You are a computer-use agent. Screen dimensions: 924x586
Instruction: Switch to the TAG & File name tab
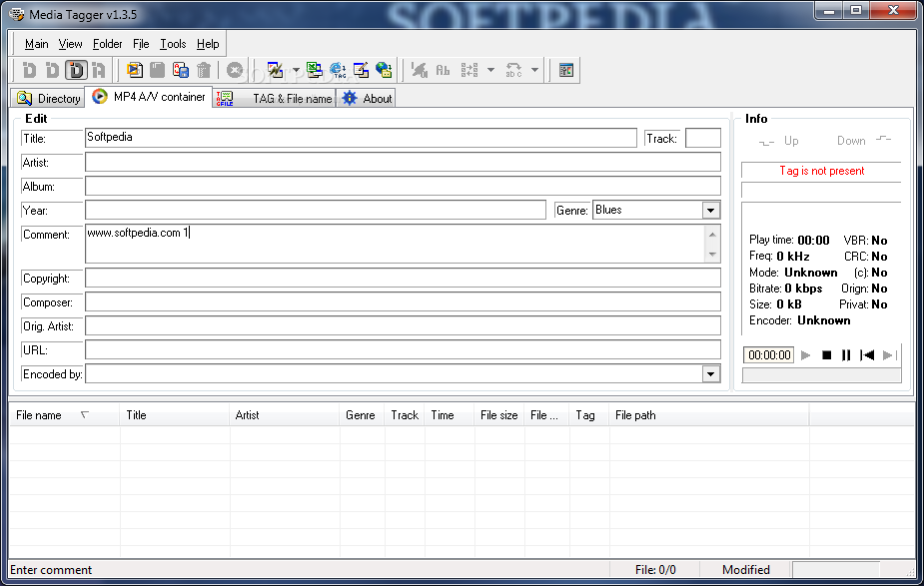tap(275, 99)
